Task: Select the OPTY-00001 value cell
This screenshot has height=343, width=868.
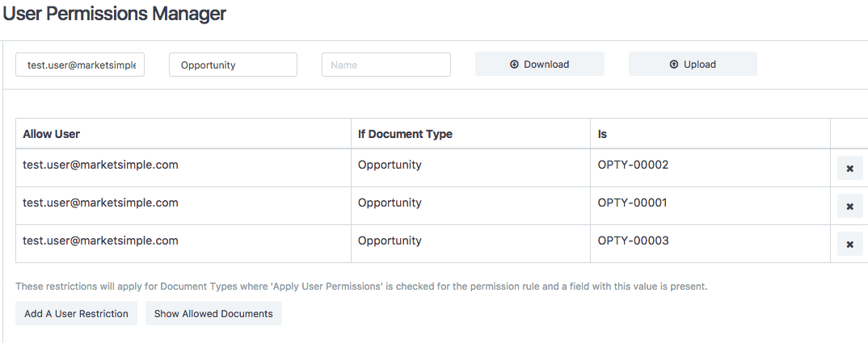Action: coord(710,206)
